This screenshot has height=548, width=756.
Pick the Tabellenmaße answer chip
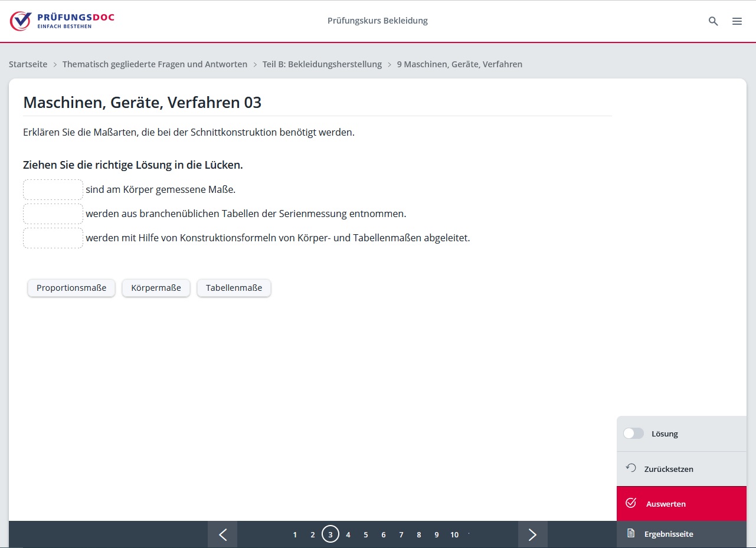coord(234,288)
